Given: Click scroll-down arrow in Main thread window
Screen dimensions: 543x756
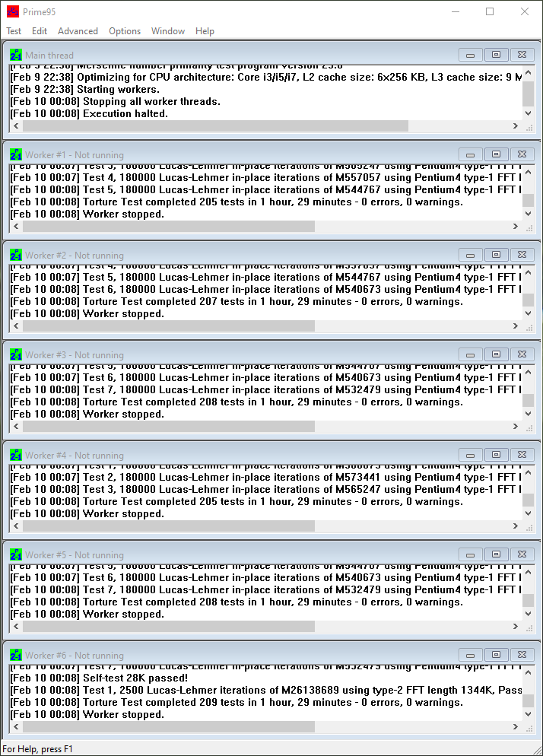Looking at the screenshot, I should [529, 113].
